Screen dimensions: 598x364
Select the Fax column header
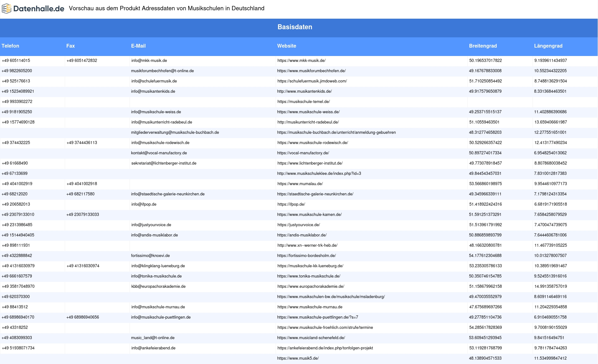click(x=70, y=46)
